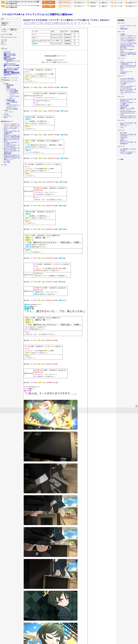The height and width of the screenshot is (644, 138).
Task: Open the colorful cards image thumbnail
Action: 51,415
